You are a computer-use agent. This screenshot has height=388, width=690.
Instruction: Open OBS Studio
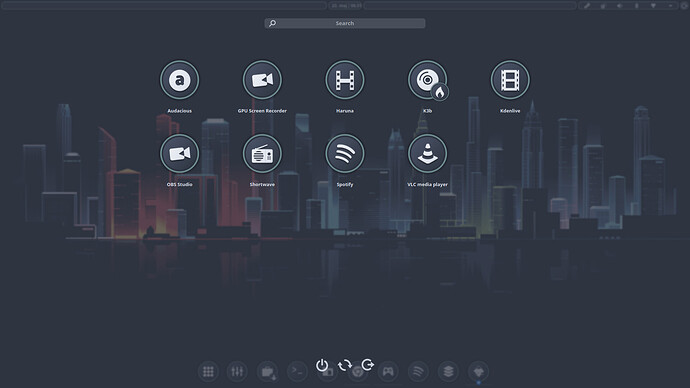point(180,154)
